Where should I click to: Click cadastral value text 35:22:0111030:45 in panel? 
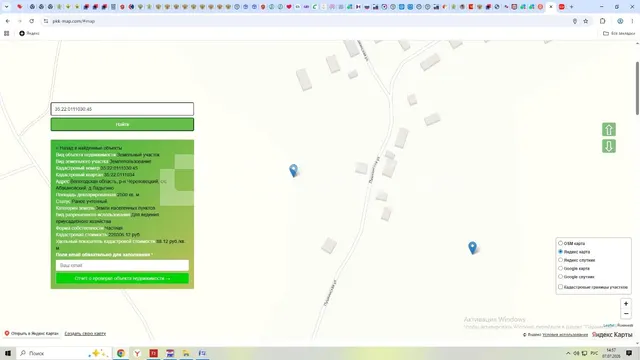pyautogui.click(x=119, y=168)
